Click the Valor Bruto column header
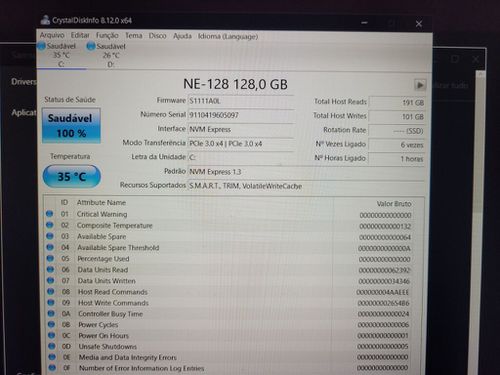Screen dimensions: 500x375 click(394, 204)
